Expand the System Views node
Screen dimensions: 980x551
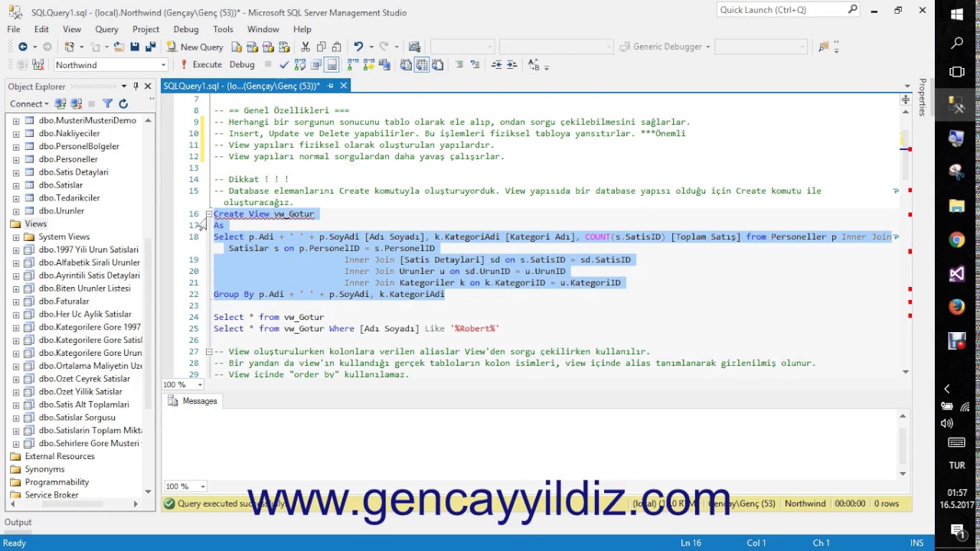pos(15,236)
